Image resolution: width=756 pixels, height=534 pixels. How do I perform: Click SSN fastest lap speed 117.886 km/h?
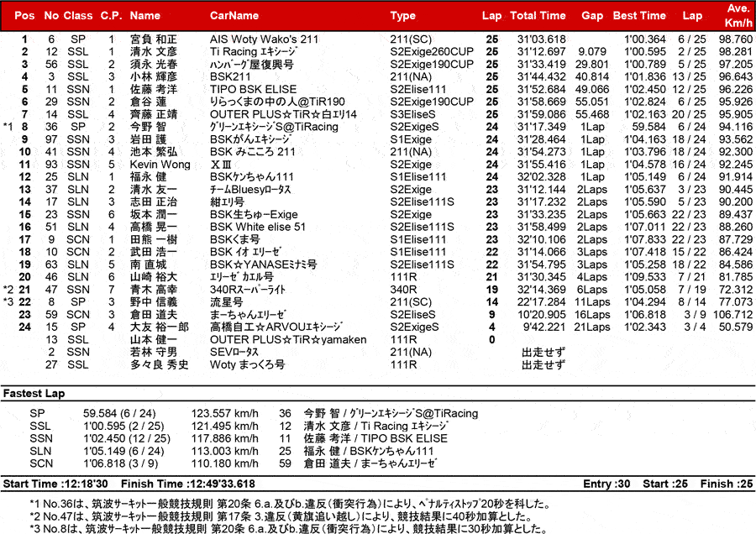pyautogui.click(x=224, y=438)
